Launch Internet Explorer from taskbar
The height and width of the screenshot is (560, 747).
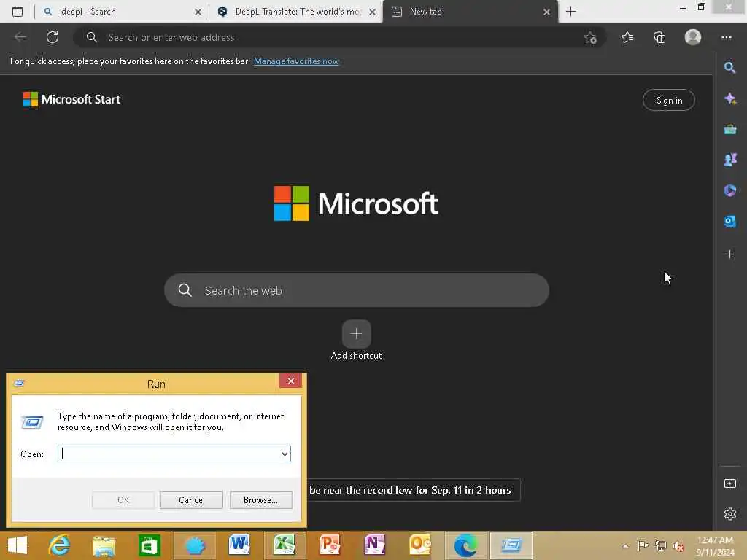[60, 545]
